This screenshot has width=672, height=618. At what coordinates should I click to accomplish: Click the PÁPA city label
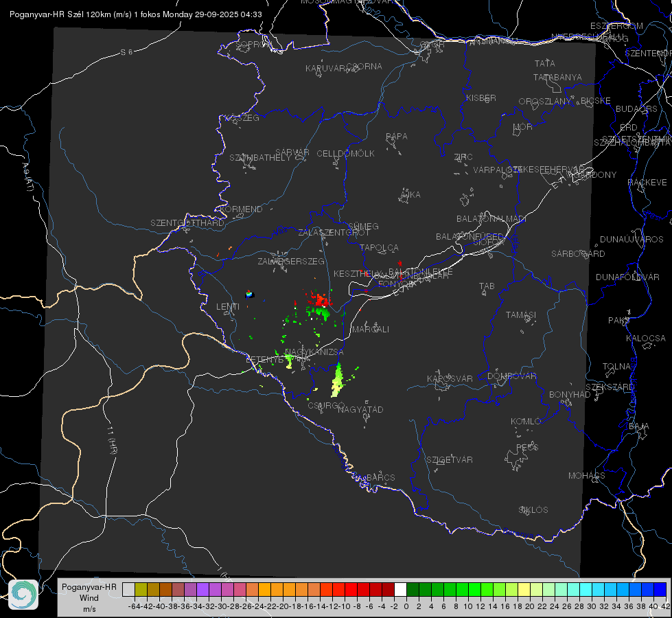point(397,137)
